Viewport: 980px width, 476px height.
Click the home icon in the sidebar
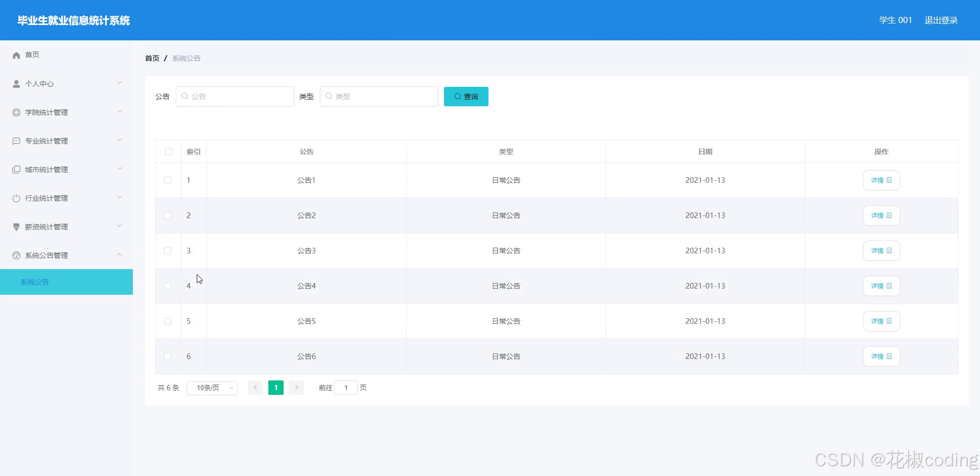tap(16, 55)
